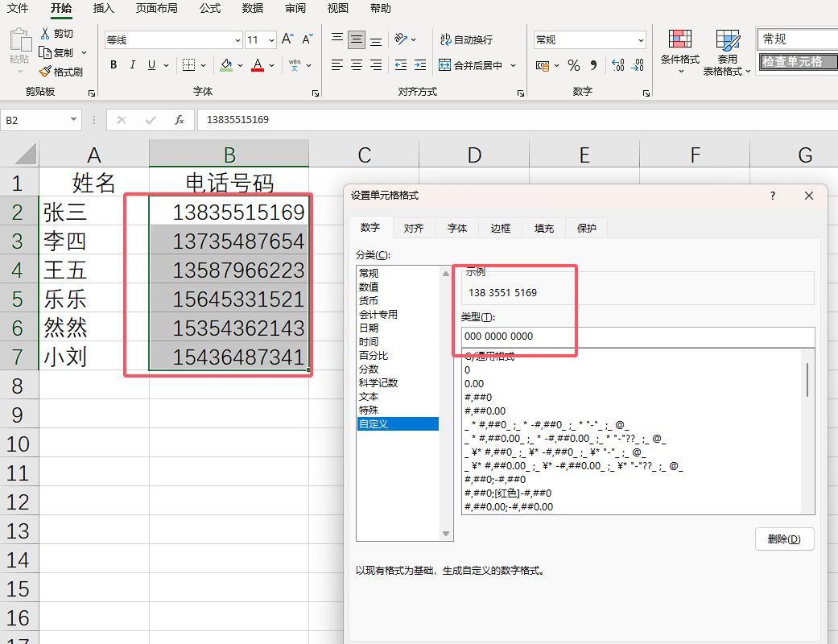Screen dimensions: 838x644
Task: Toggle Underline formatting
Action: pyautogui.click(x=151, y=65)
